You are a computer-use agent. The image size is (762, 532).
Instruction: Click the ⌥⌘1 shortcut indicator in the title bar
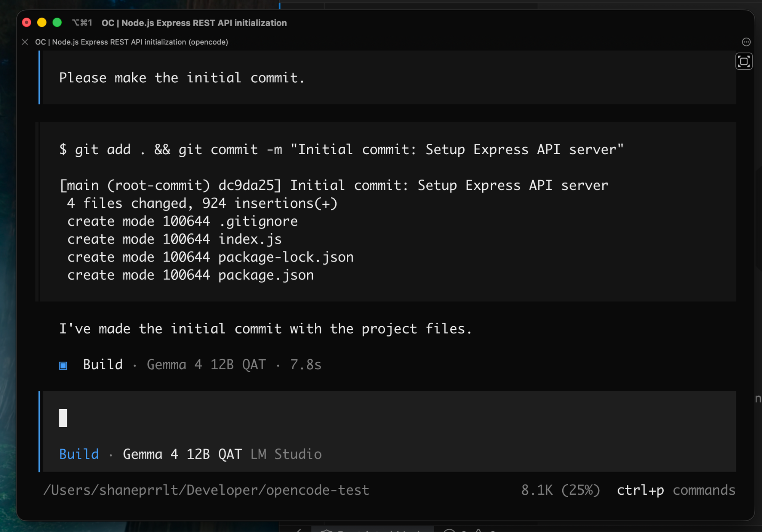(82, 23)
